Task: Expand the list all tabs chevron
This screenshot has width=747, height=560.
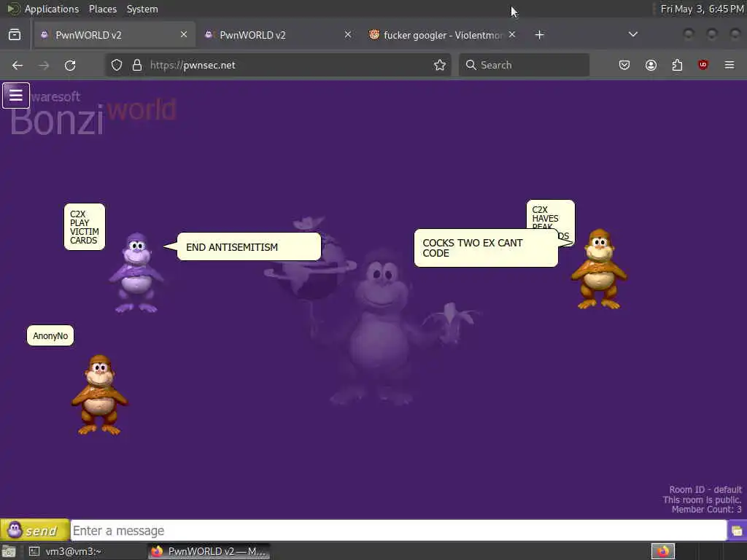Action: point(633,34)
